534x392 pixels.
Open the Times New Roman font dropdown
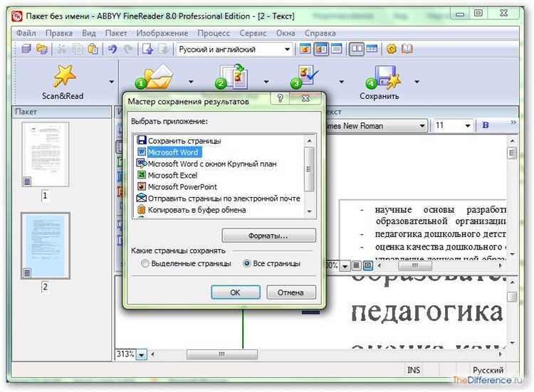tap(422, 126)
